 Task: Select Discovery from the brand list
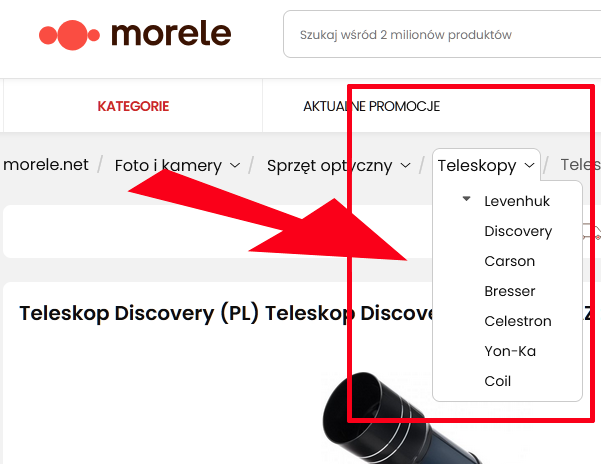click(x=518, y=231)
